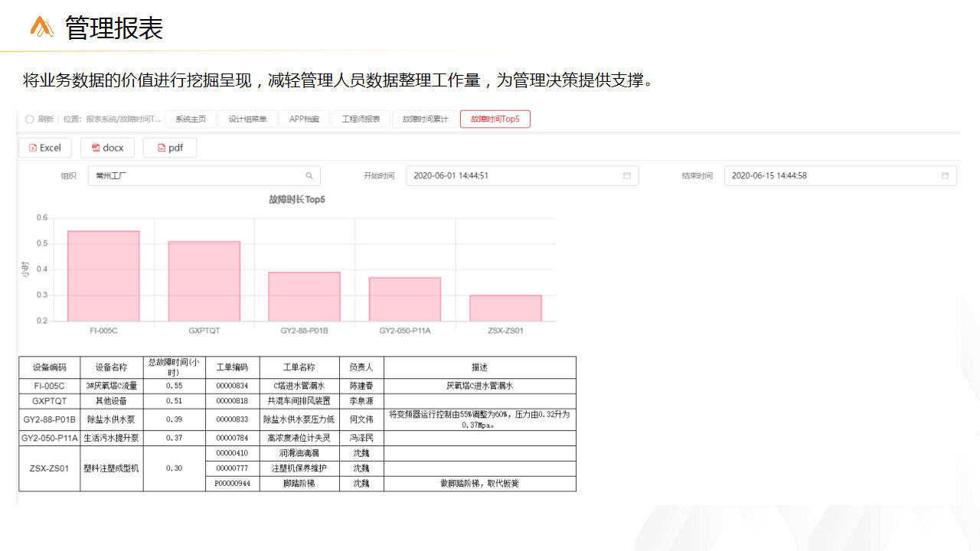Open the 系统主页 tab

(x=191, y=119)
